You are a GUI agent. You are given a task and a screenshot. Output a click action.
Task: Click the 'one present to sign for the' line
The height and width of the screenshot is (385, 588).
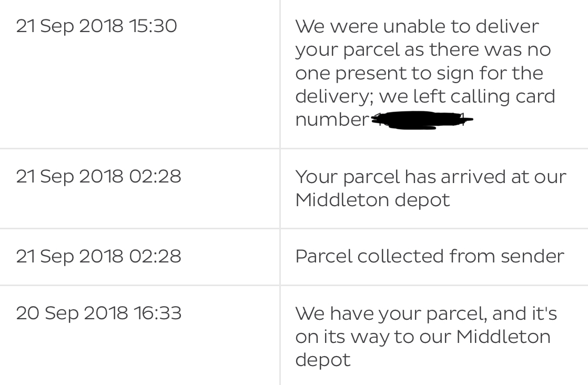coord(419,73)
